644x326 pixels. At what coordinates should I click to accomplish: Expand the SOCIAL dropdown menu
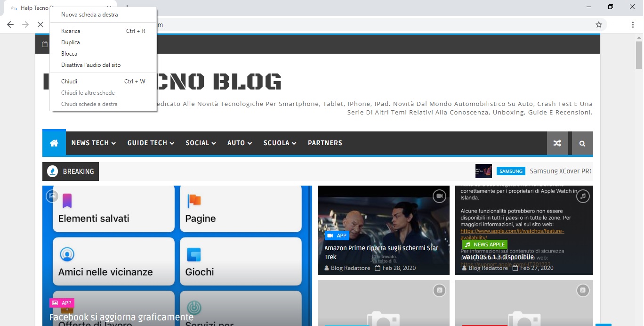tap(201, 143)
